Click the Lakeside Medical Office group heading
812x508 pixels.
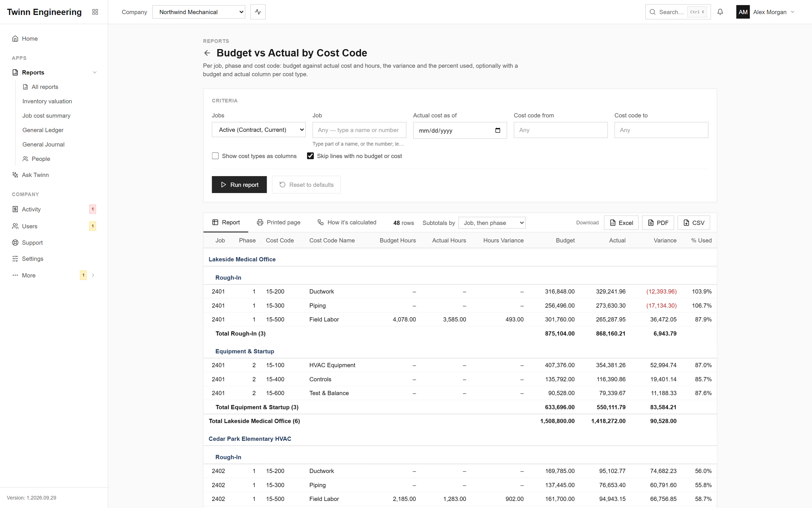[242, 259]
